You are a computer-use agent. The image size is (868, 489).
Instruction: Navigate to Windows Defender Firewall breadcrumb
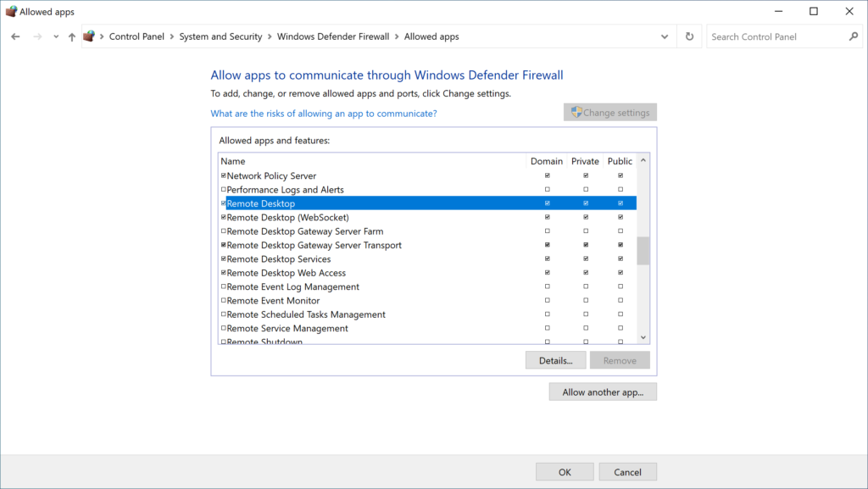333,36
